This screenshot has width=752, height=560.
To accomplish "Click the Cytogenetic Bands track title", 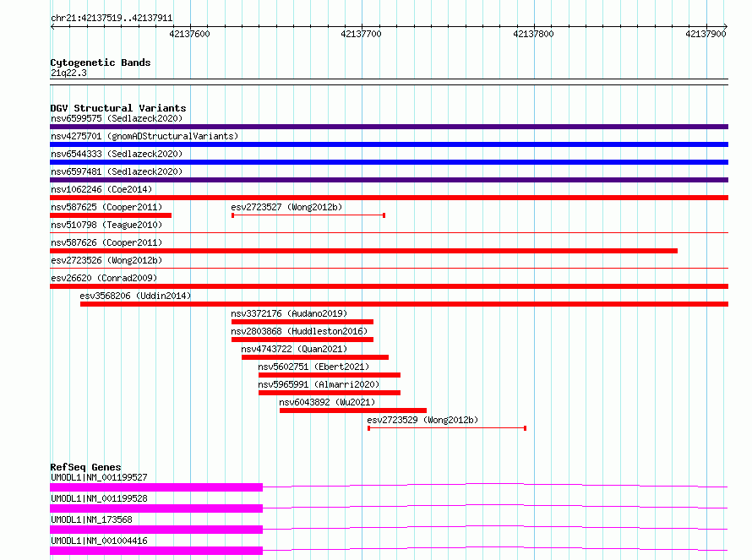I will (101, 63).
